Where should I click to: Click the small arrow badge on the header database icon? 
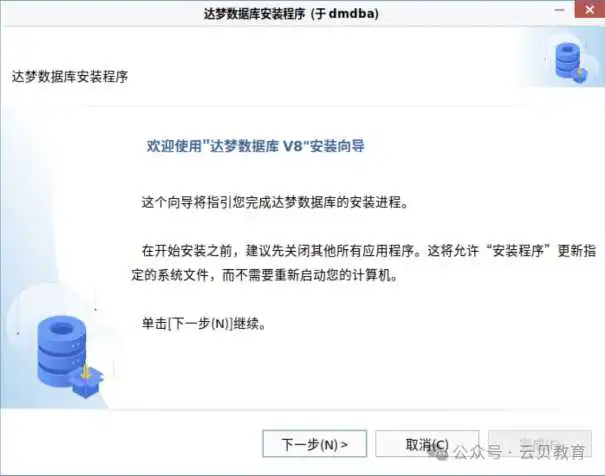pyautogui.click(x=581, y=74)
